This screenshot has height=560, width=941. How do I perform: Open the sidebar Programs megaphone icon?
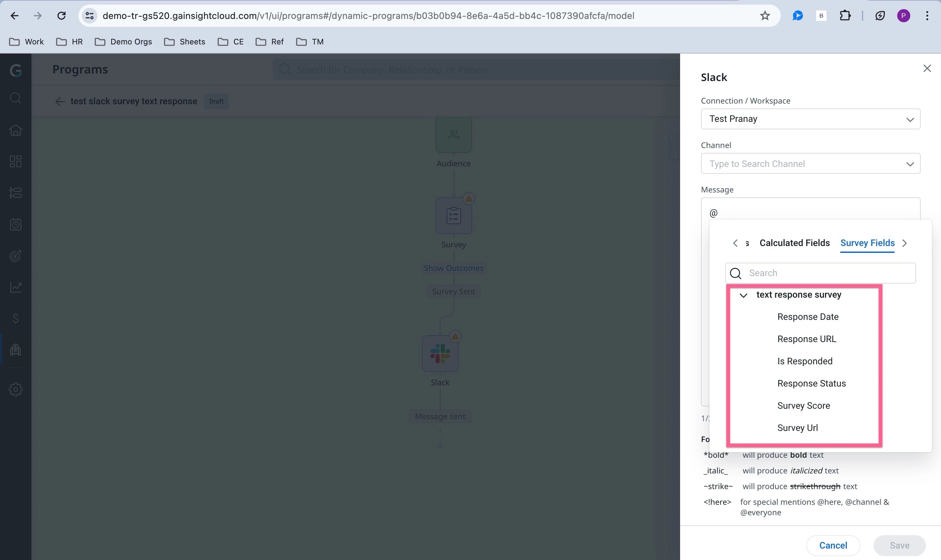click(15, 350)
